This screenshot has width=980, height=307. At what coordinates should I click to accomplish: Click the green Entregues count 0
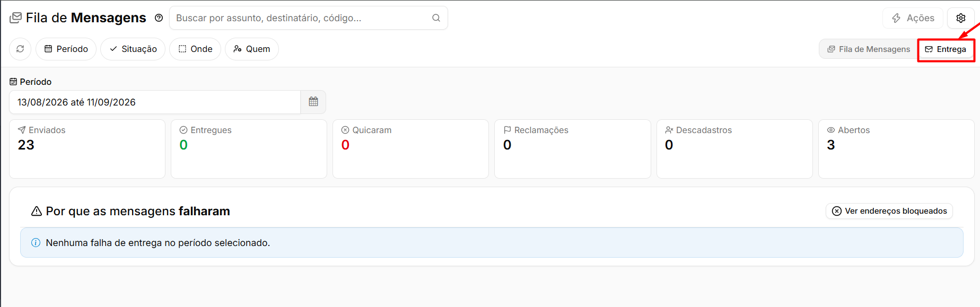[x=183, y=145]
